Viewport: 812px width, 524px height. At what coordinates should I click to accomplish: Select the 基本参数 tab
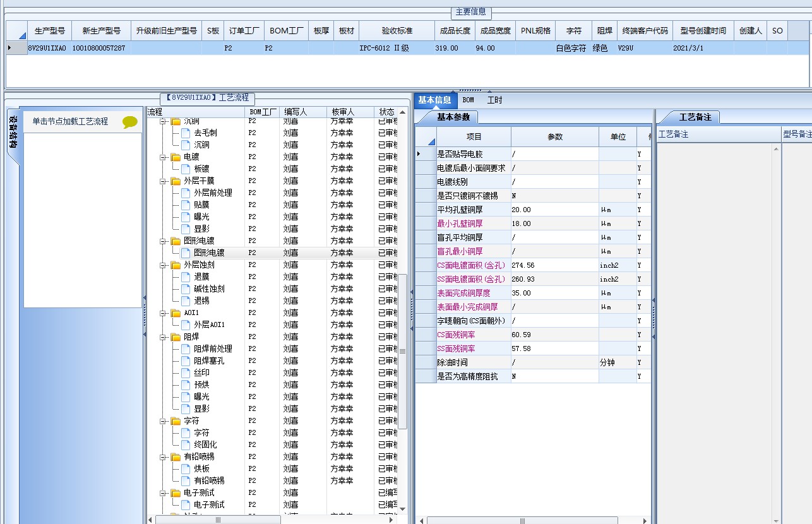click(x=453, y=117)
